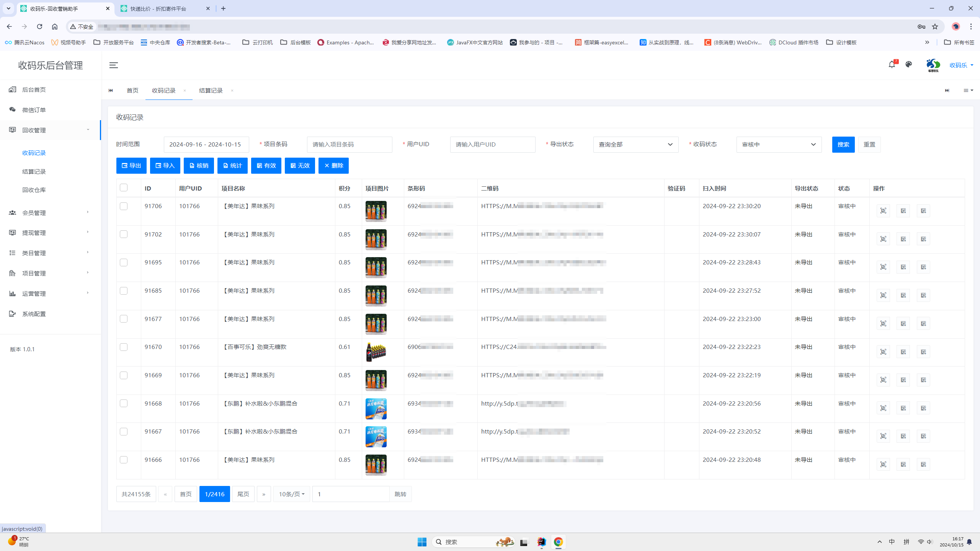The width and height of the screenshot is (980, 551).
Task: Click the 项目条码 input field
Action: pyautogui.click(x=349, y=145)
